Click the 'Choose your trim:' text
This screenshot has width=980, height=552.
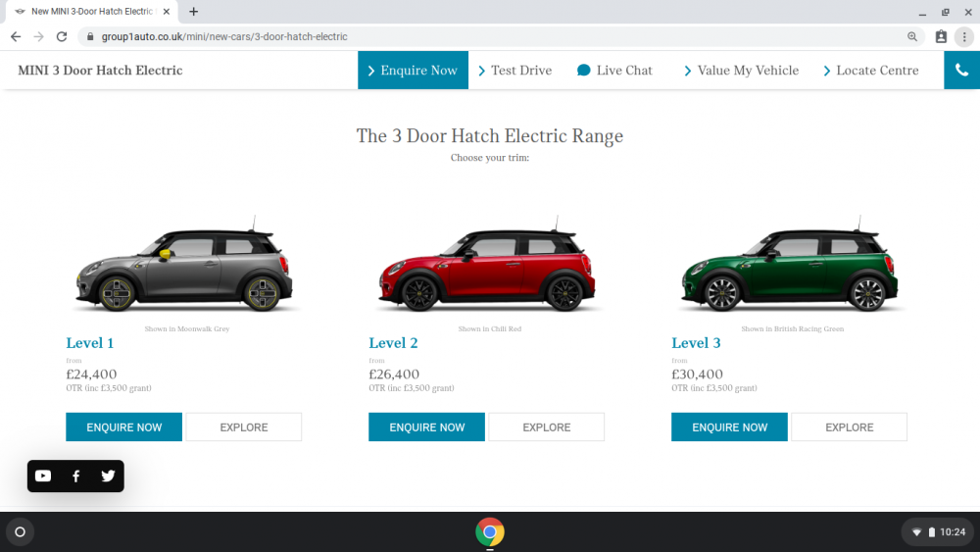point(490,158)
